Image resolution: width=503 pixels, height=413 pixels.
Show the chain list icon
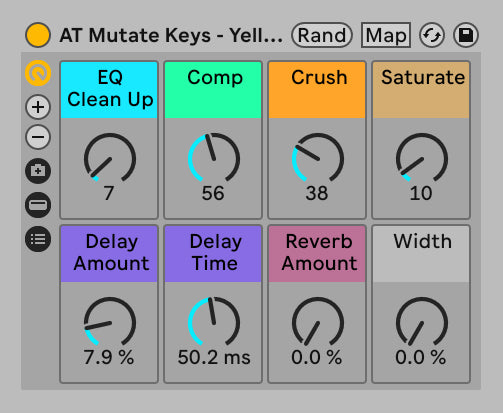(x=38, y=239)
